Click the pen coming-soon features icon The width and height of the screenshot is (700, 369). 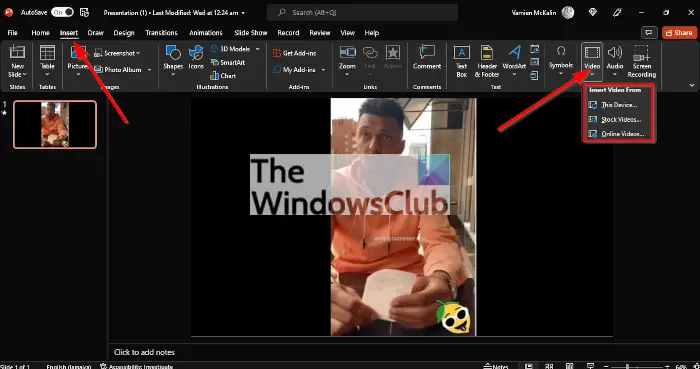coord(617,12)
